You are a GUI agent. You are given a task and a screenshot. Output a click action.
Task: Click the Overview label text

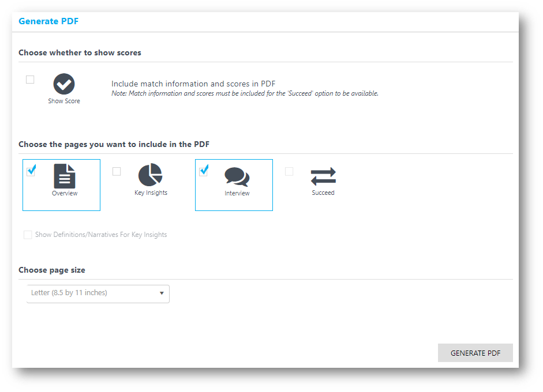coord(65,193)
